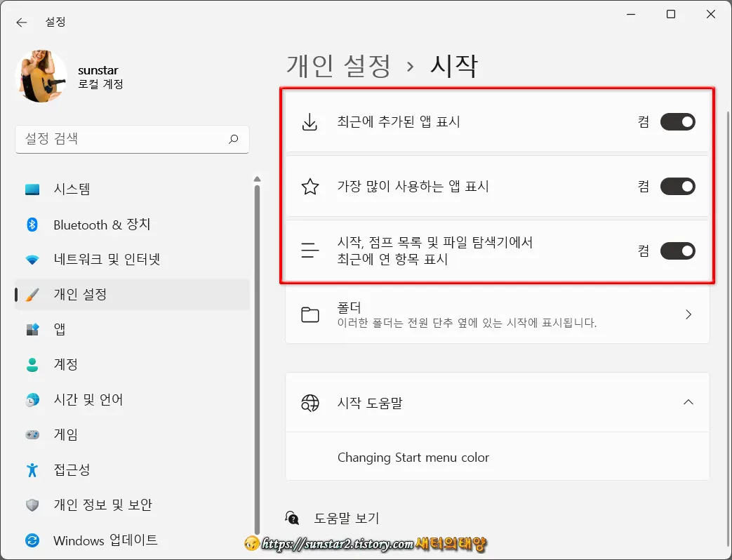This screenshot has width=732, height=560.
Task: Select the 게임 sidebar icon
Action: [x=31, y=434]
